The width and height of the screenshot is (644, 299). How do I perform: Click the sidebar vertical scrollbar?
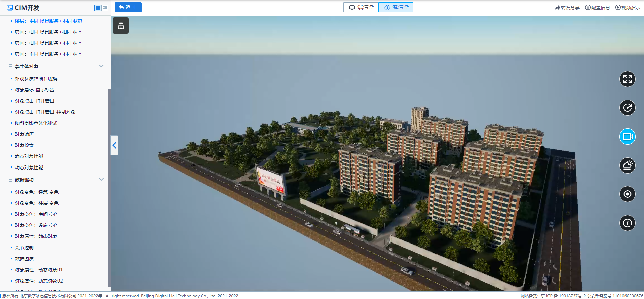click(x=109, y=188)
